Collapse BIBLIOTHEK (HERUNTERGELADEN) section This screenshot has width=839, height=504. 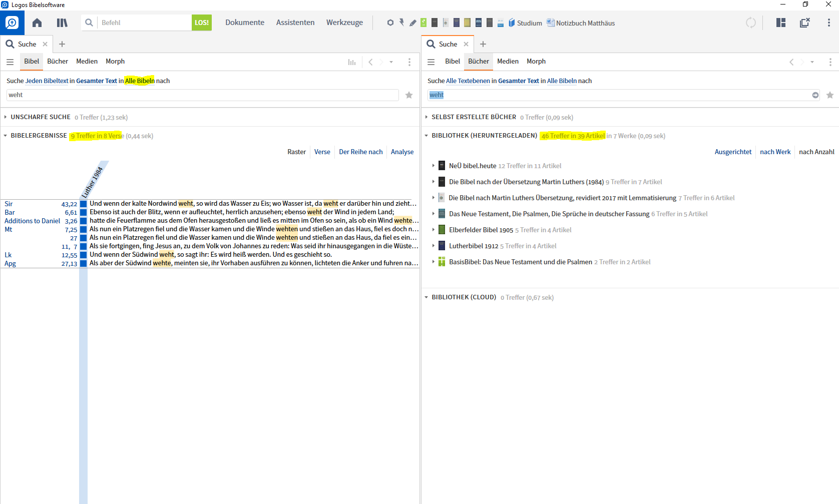[427, 136]
